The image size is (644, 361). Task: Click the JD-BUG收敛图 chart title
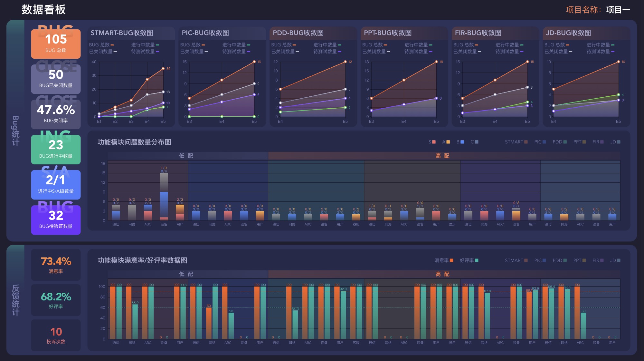click(568, 33)
